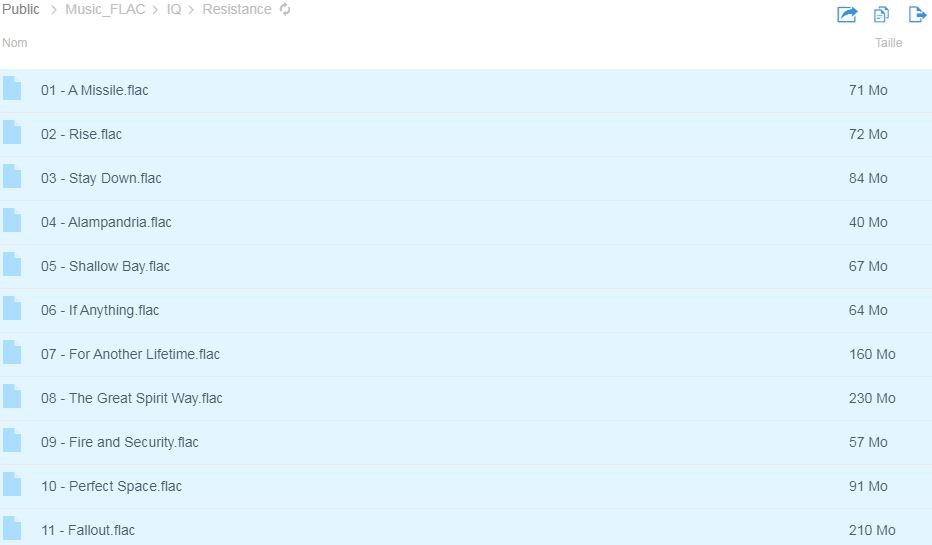Go to Public in the breadcrumb
932x545 pixels.
(21, 10)
